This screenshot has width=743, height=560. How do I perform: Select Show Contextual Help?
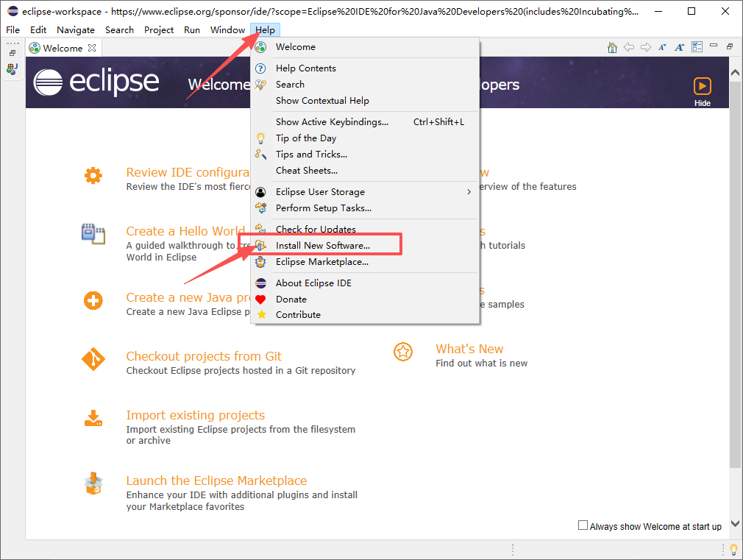click(365, 101)
